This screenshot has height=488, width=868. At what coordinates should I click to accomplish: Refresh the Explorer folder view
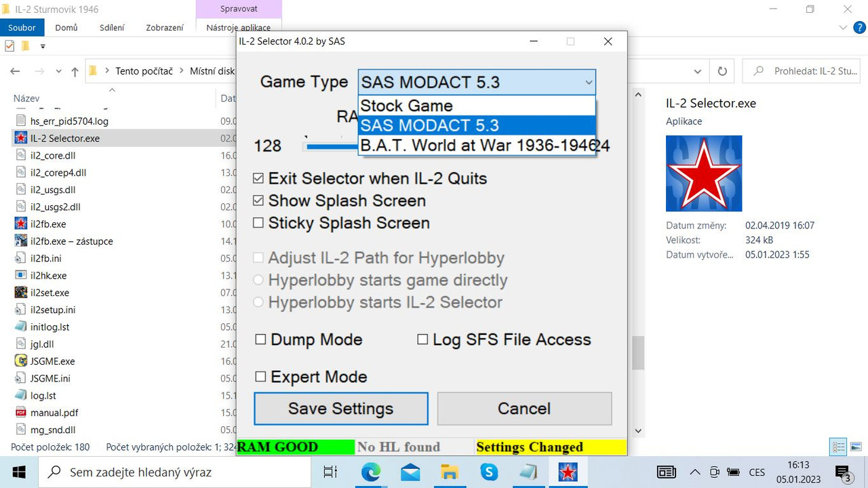point(722,71)
